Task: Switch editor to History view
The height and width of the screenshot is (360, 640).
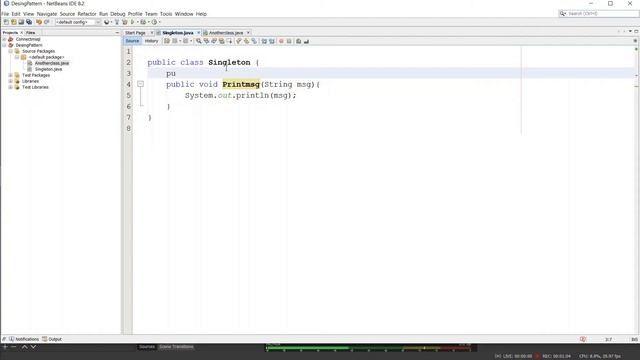Action: coord(151,41)
